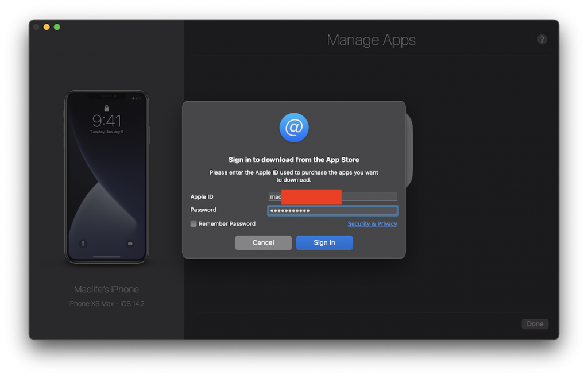The height and width of the screenshot is (378, 588).
Task: Close the window with the red button
Action: (36, 26)
